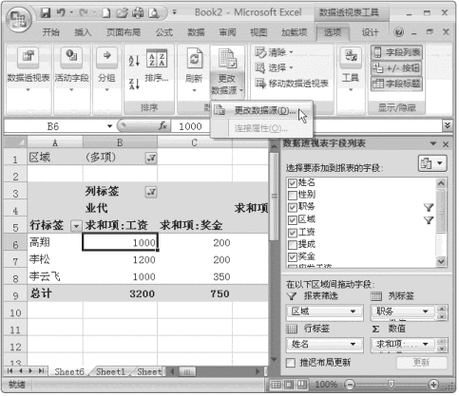Open 求和项 dropdown in 数值 area
Viewport: 459px width, 396px height.
[x=425, y=344]
